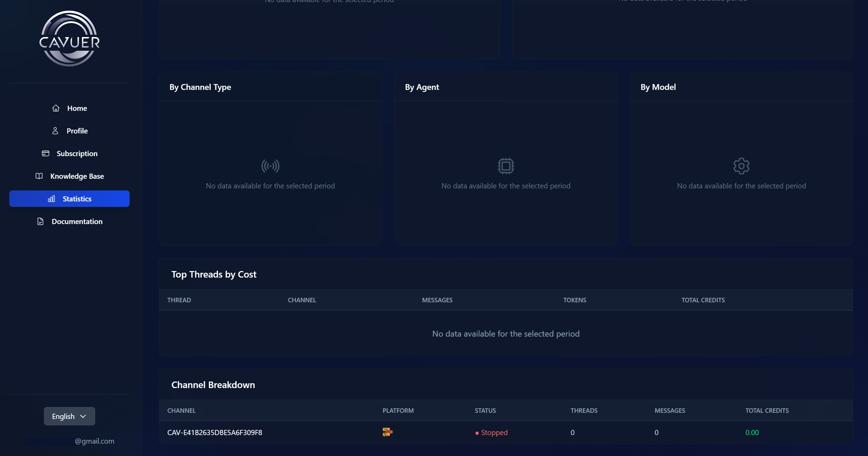Click the TOKENS column header

pos(575,300)
